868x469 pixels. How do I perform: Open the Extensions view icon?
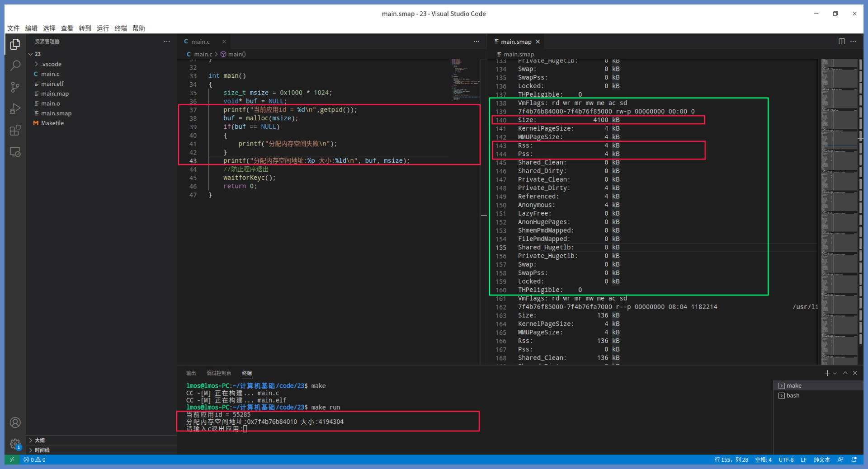pyautogui.click(x=15, y=131)
